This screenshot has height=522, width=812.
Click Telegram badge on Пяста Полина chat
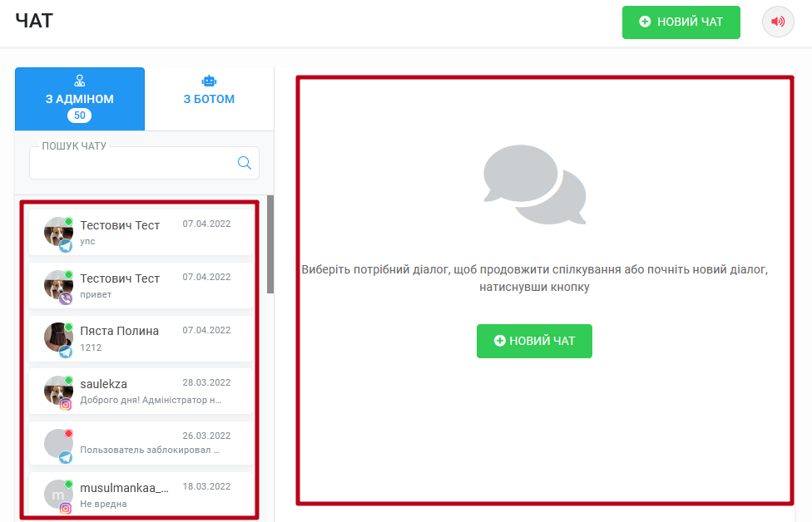(x=66, y=352)
